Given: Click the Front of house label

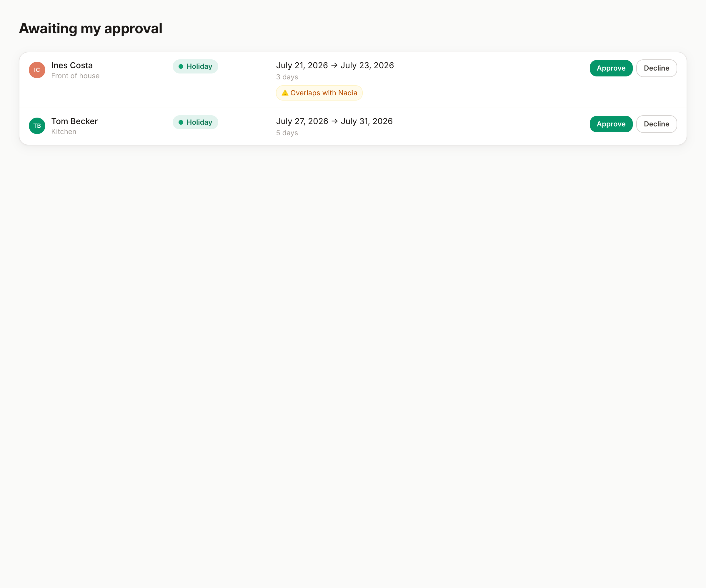Looking at the screenshot, I should [75, 76].
